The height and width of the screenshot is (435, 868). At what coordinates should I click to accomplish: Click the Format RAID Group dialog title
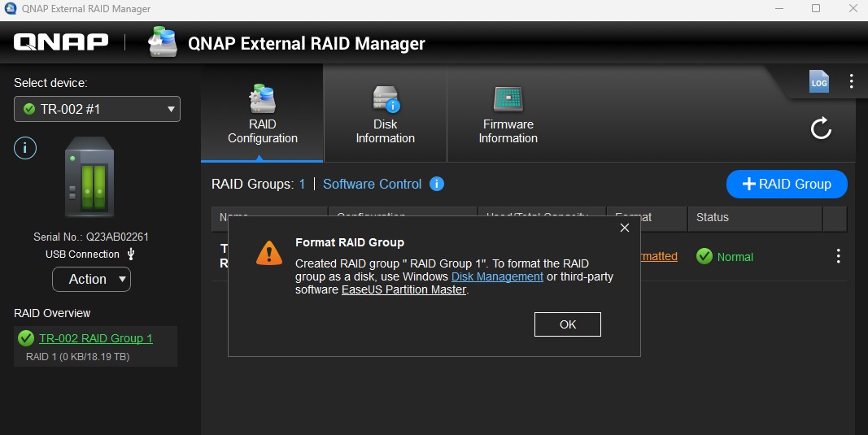[349, 242]
